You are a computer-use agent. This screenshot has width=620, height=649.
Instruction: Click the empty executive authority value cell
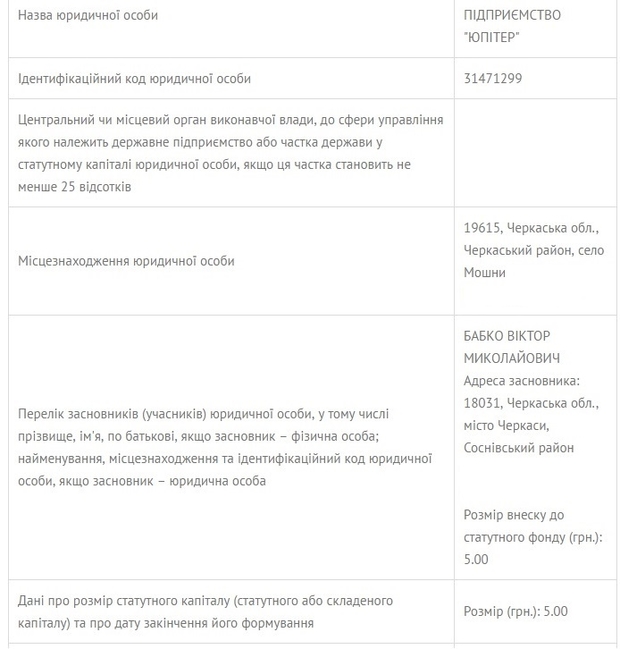point(535,153)
